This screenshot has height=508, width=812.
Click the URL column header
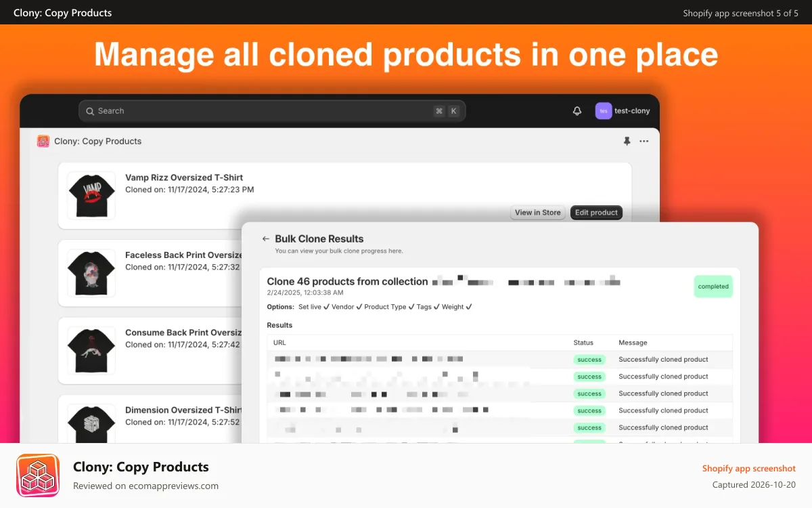coord(279,343)
